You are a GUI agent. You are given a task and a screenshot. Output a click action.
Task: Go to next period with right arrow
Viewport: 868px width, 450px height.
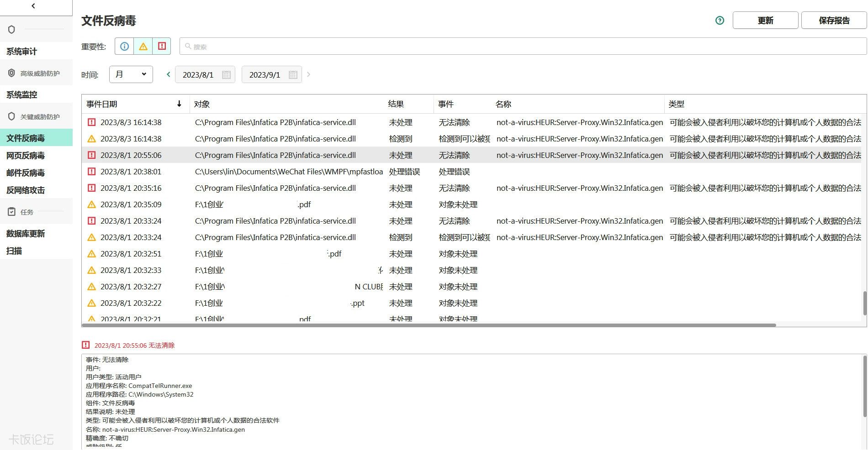pyautogui.click(x=308, y=74)
